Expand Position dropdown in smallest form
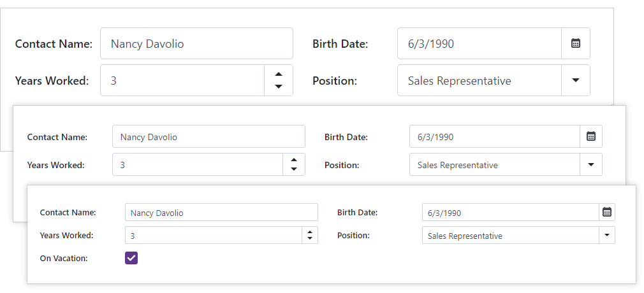 (607, 236)
